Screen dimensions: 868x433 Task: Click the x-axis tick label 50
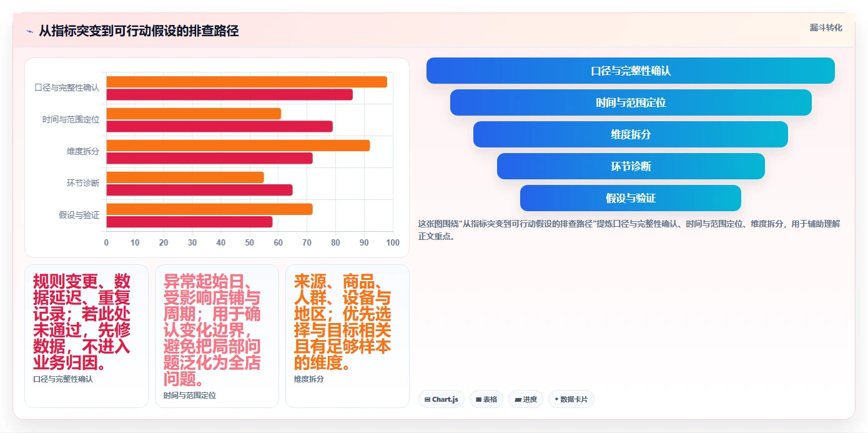click(x=250, y=243)
